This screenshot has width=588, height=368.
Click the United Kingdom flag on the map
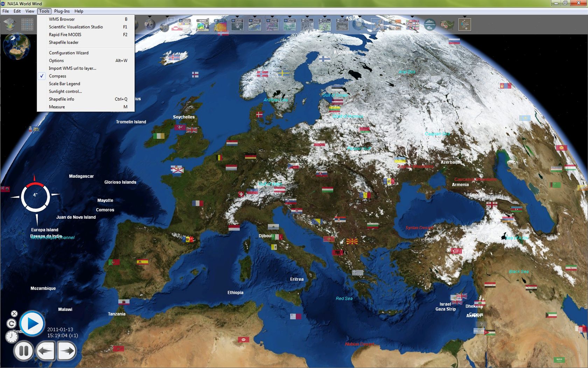coord(192,130)
